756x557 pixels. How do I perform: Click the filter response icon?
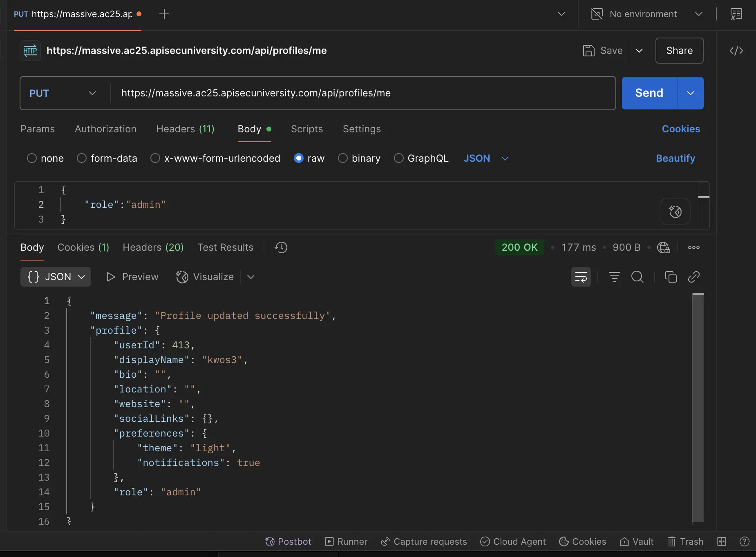614,277
